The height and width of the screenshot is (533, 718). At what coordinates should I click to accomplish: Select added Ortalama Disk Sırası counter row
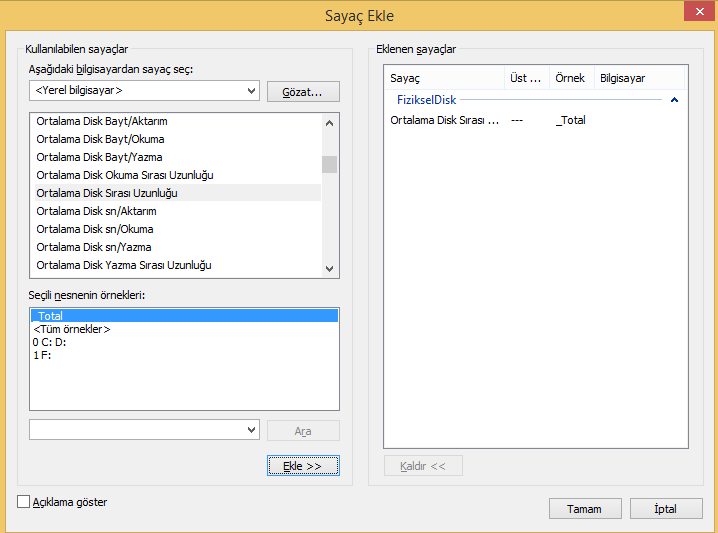pos(444,120)
